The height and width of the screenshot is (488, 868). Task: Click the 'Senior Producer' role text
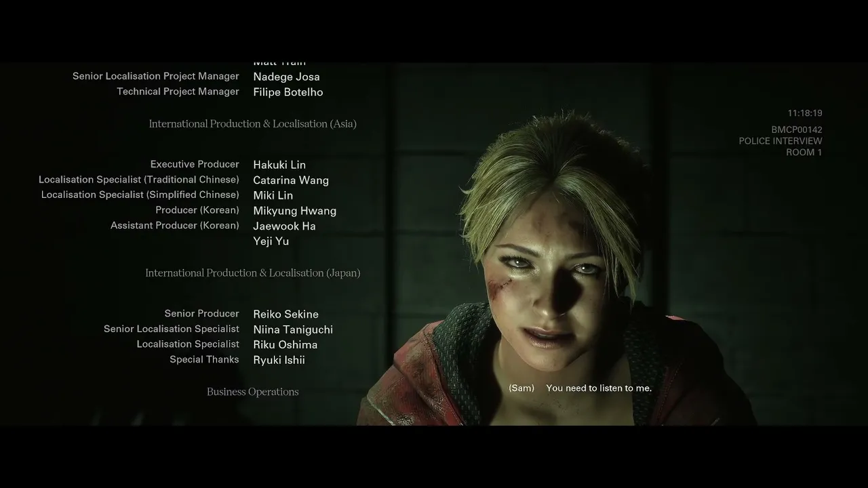[x=202, y=313]
